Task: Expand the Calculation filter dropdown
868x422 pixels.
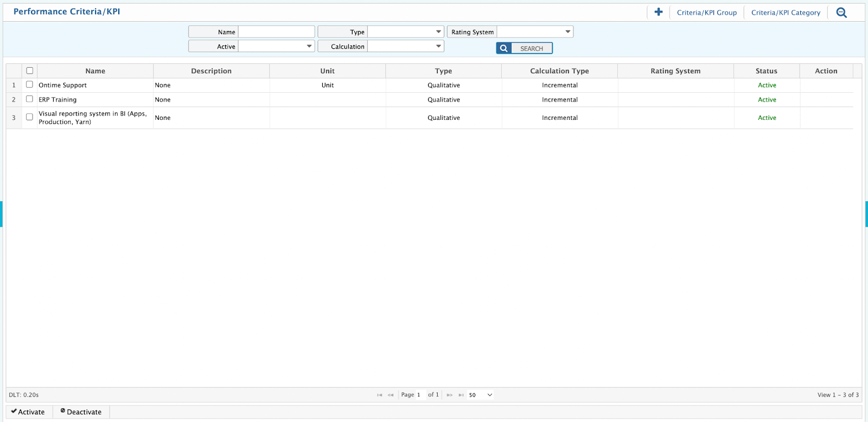Action: click(x=406, y=47)
